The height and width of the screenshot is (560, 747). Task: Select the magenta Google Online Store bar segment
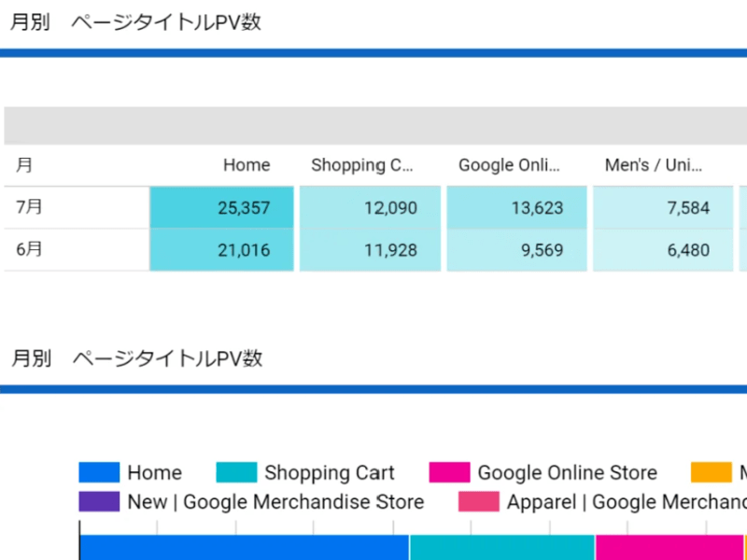coord(669,547)
